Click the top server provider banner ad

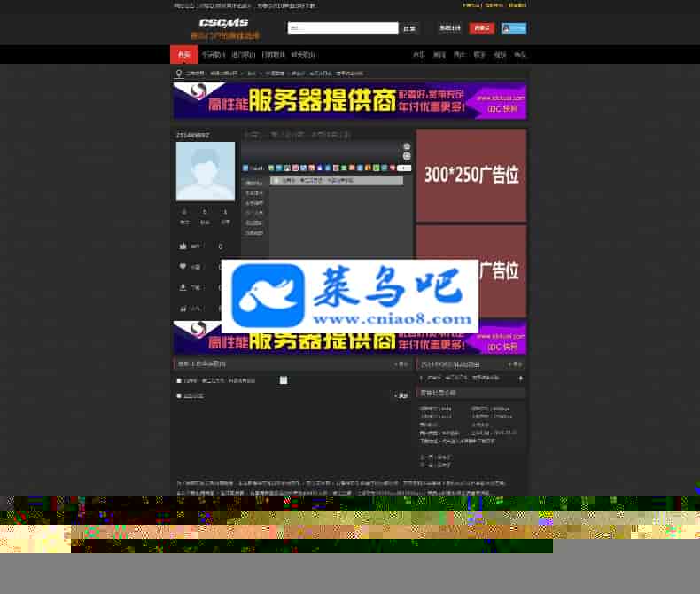click(x=349, y=101)
